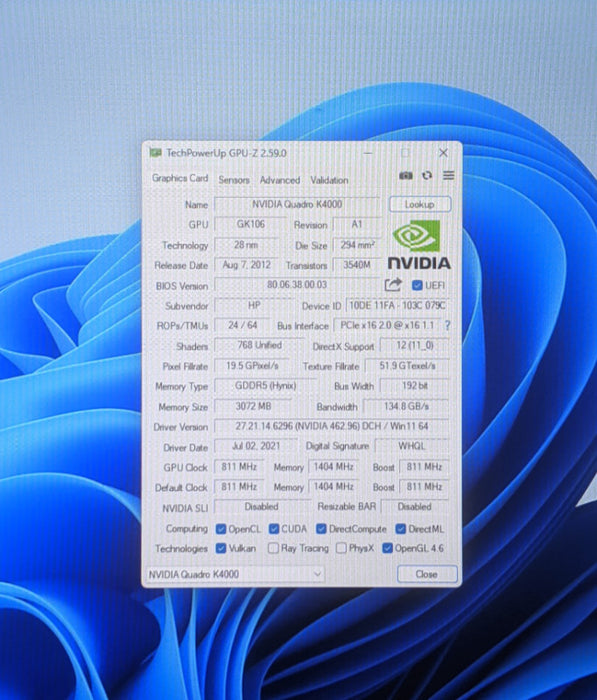
Task: Toggle the Vulkan checkbox
Action: click(221, 548)
